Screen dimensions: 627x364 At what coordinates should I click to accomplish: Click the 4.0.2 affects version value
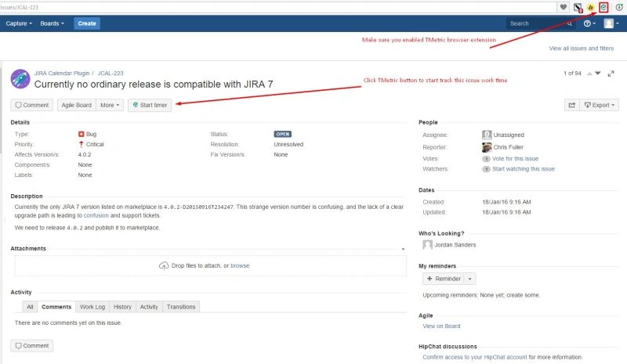[x=85, y=155]
